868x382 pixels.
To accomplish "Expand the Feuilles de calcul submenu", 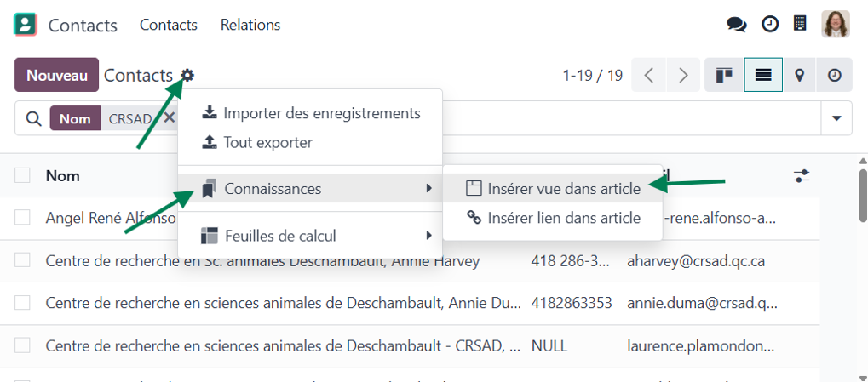I will pos(310,236).
